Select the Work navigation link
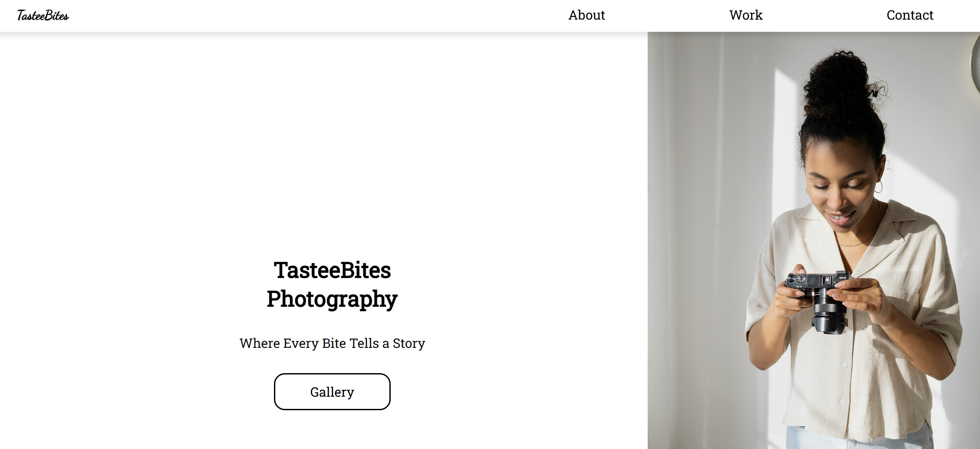The width and height of the screenshot is (980, 449). coord(746,15)
